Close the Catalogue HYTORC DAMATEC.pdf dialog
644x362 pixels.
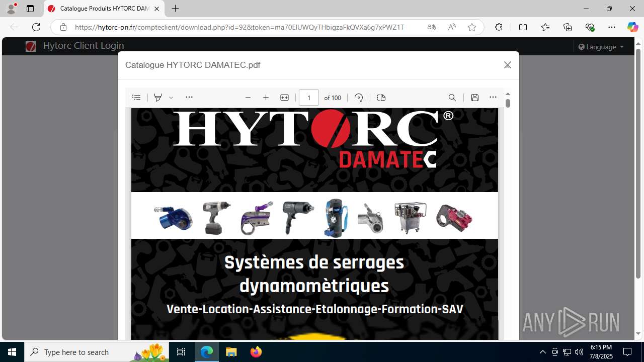point(508,65)
